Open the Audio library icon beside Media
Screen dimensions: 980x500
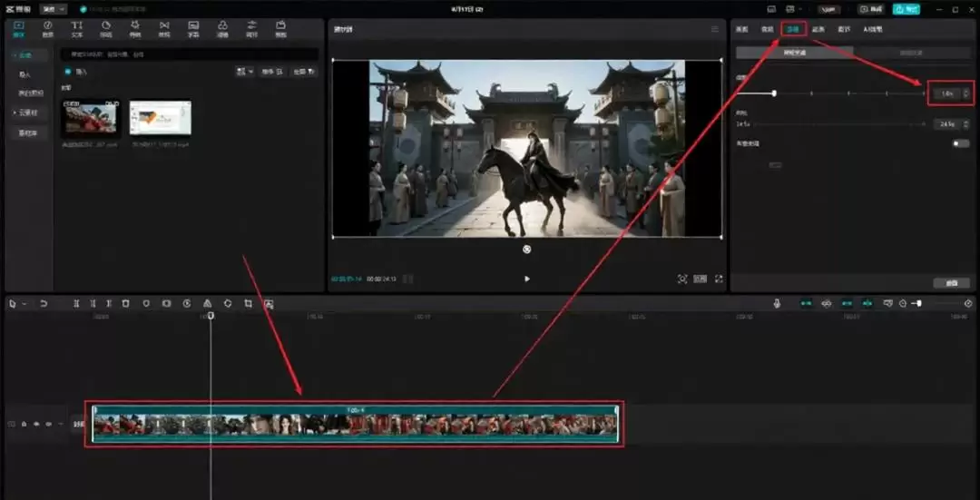pyautogui.click(x=47, y=29)
